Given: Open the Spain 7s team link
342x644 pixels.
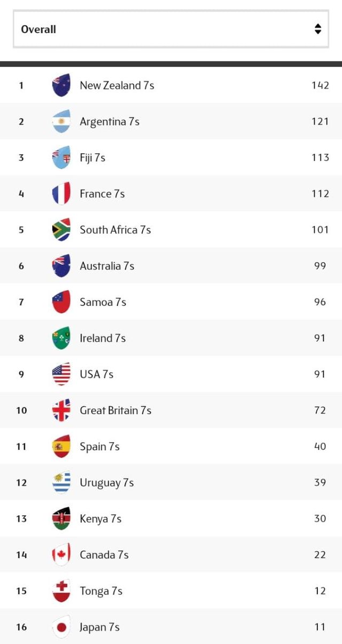Looking at the screenshot, I should click(x=99, y=446).
